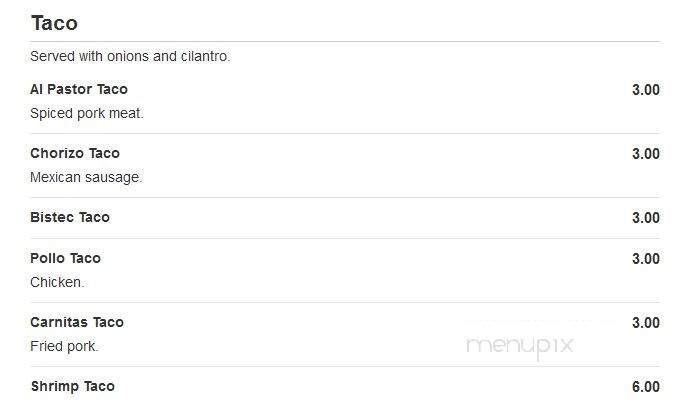681x414 pixels.
Task: Select the Shrimp Taco item
Action: pyautogui.click(x=73, y=386)
